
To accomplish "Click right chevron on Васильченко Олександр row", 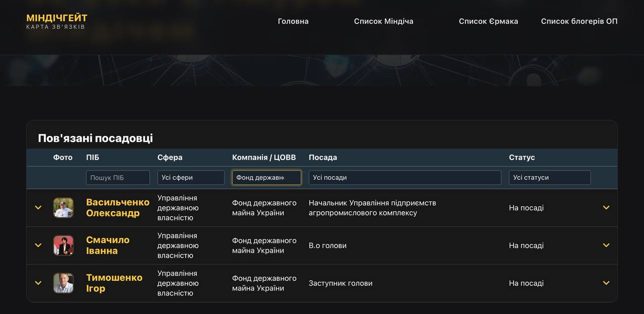I will point(606,208).
